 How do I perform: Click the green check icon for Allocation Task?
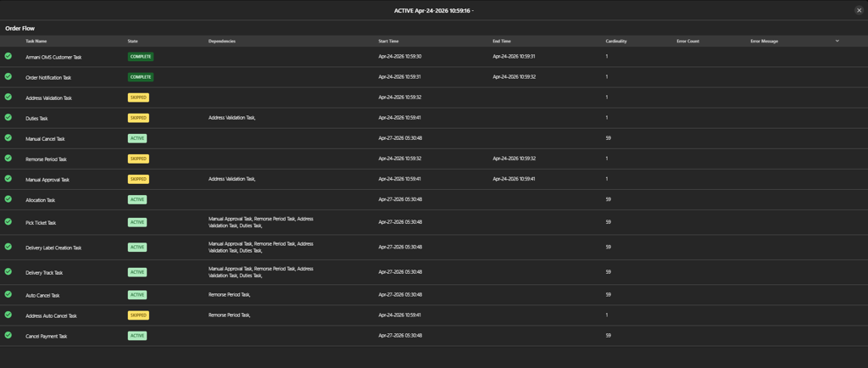coord(8,199)
